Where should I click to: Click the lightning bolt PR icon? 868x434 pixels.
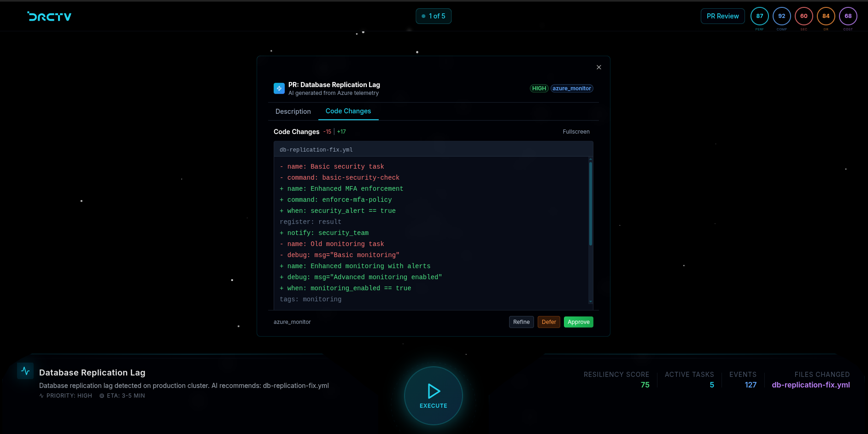tap(279, 88)
